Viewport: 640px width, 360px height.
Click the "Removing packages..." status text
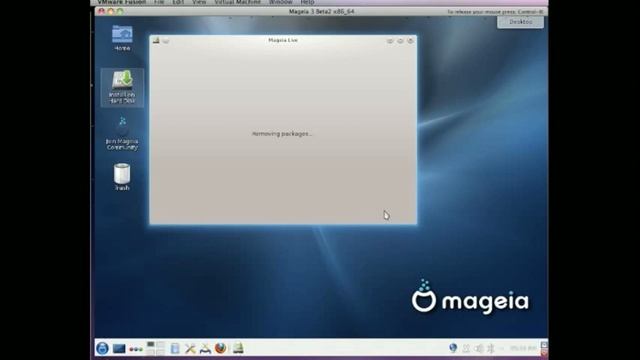[282, 133]
